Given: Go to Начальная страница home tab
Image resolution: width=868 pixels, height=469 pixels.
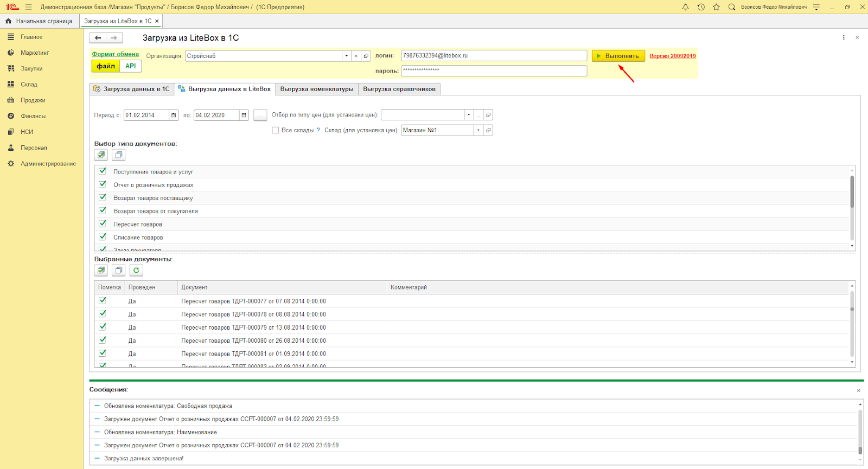Looking at the screenshot, I should (x=39, y=21).
